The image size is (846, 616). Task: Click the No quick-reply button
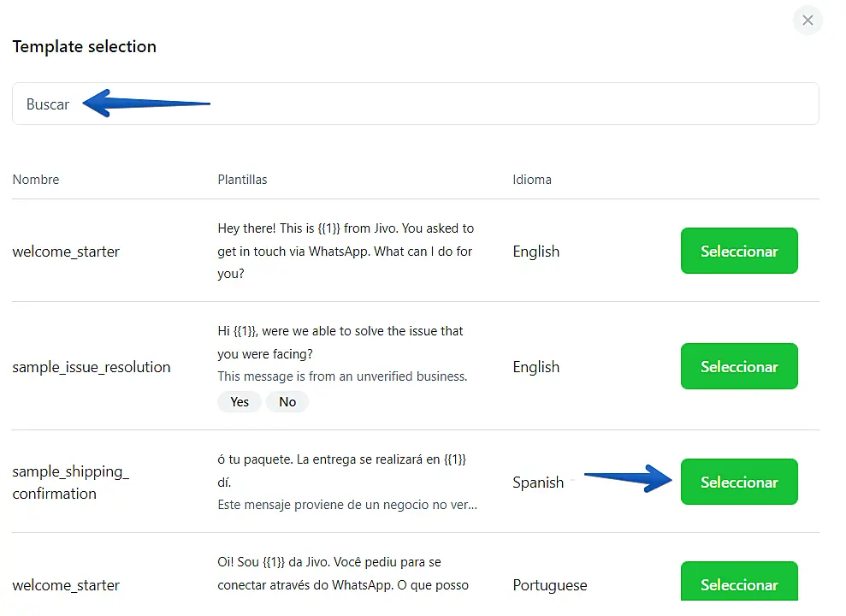pyautogui.click(x=287, y=402)
